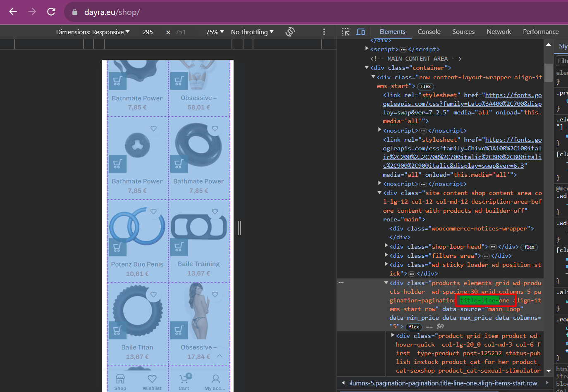
Task: Open the Sources tab
Action: pyautogui.click(x=463, y=31)
